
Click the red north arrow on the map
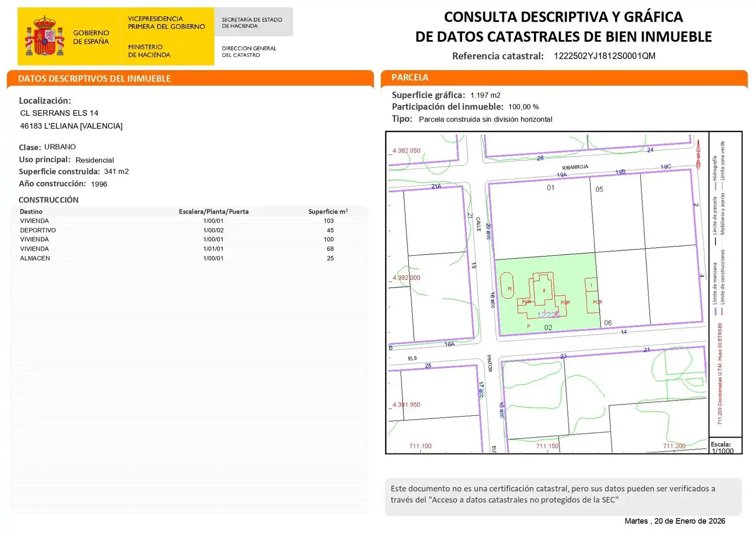point(699,154)
